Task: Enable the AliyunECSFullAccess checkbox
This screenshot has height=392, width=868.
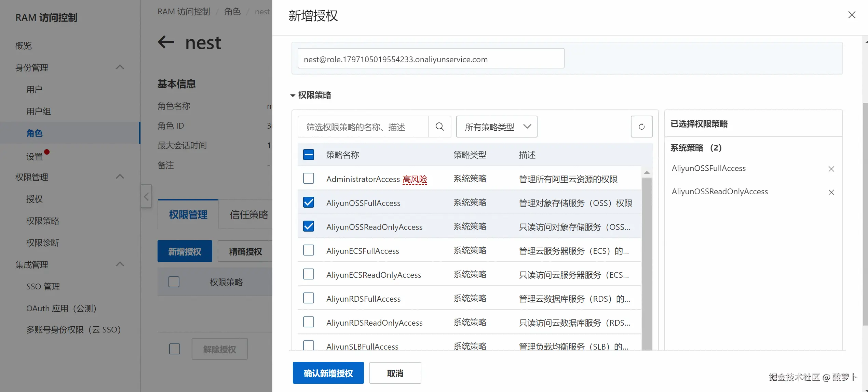Action: pos(308,250)
